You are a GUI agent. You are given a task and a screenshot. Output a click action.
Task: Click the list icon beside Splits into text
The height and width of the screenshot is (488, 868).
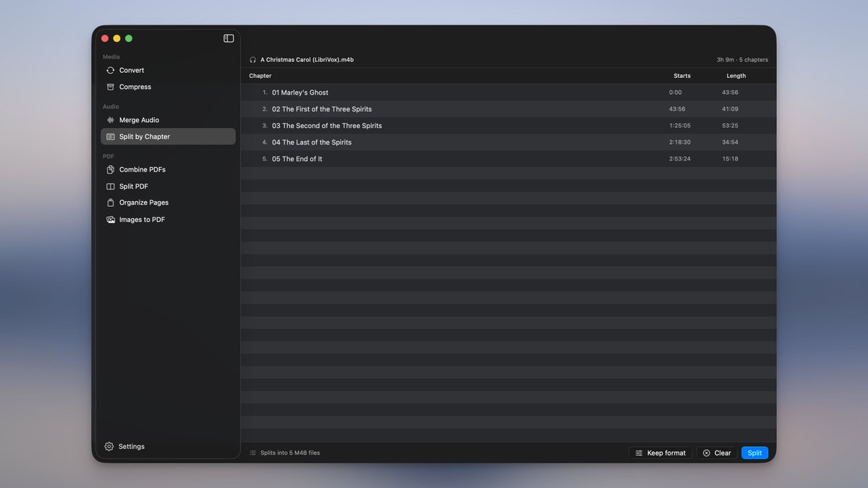coord(252,453)
